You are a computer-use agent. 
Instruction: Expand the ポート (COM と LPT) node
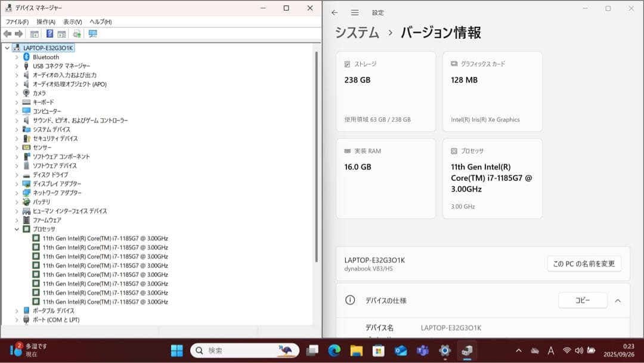[x=17, y=320]
